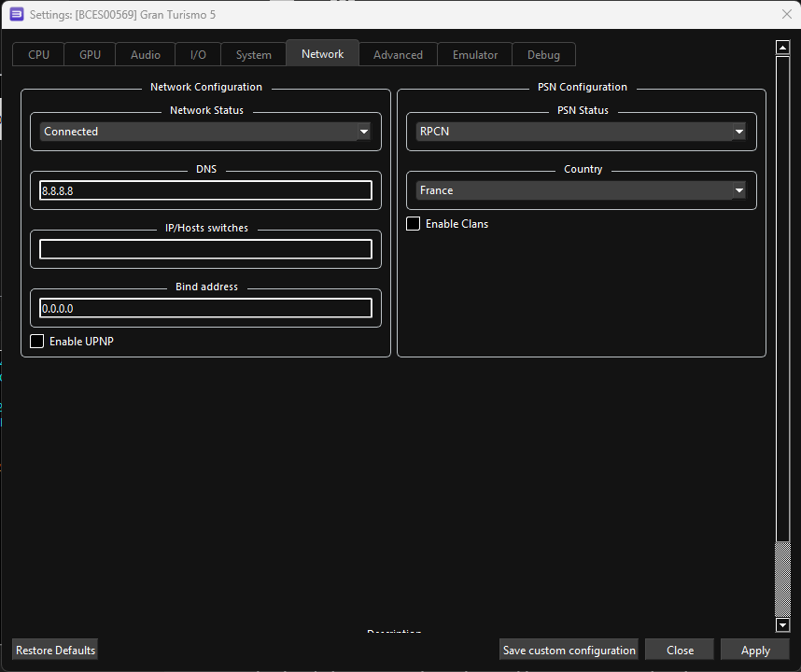Screen dimensions: 801x672
Task: Open the Debug tab
Action: point(543,55)
